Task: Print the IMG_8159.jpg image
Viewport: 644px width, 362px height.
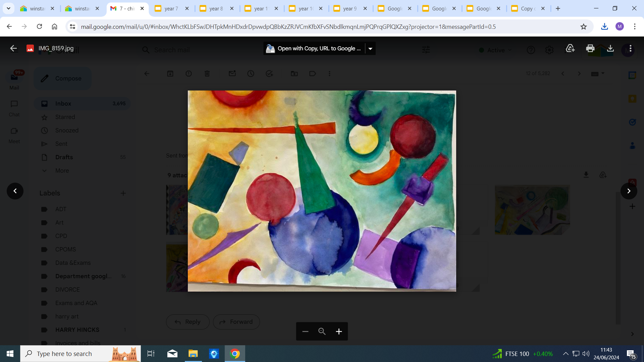Action: point(590,48)
